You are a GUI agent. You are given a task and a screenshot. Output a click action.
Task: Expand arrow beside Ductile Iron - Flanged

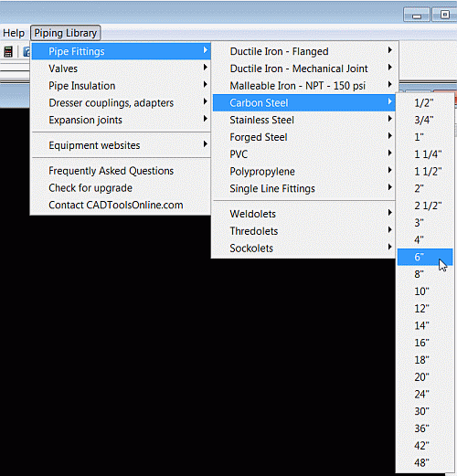389,50
